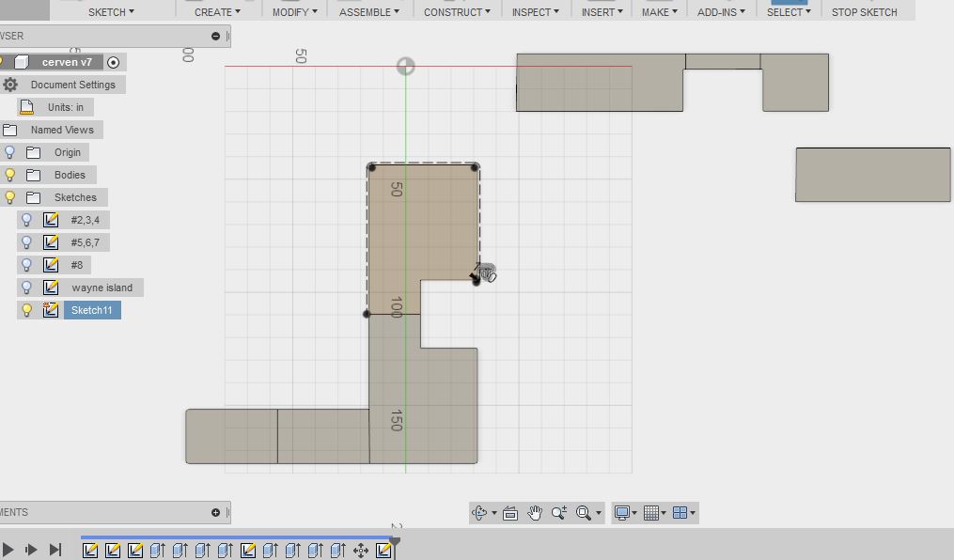Screen dimensions: 954x560
Task: Open the Grid and Snaps icon
Action: [653, 513]
